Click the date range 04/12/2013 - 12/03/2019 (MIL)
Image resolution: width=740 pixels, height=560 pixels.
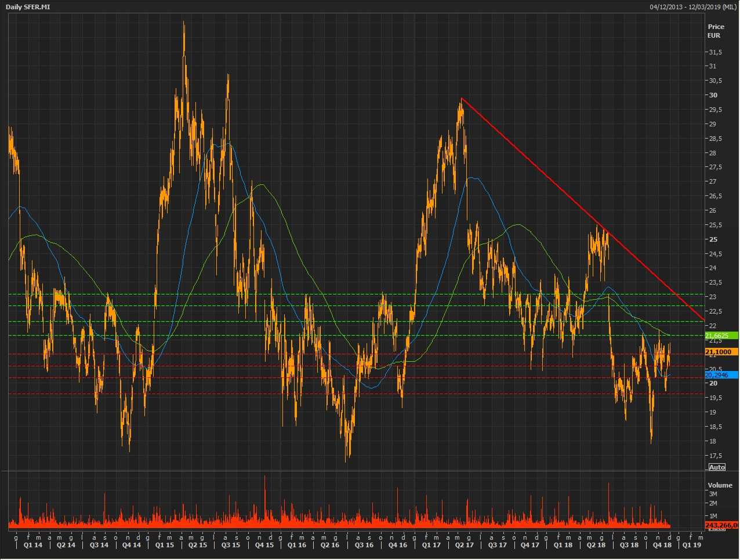[693, 7]
